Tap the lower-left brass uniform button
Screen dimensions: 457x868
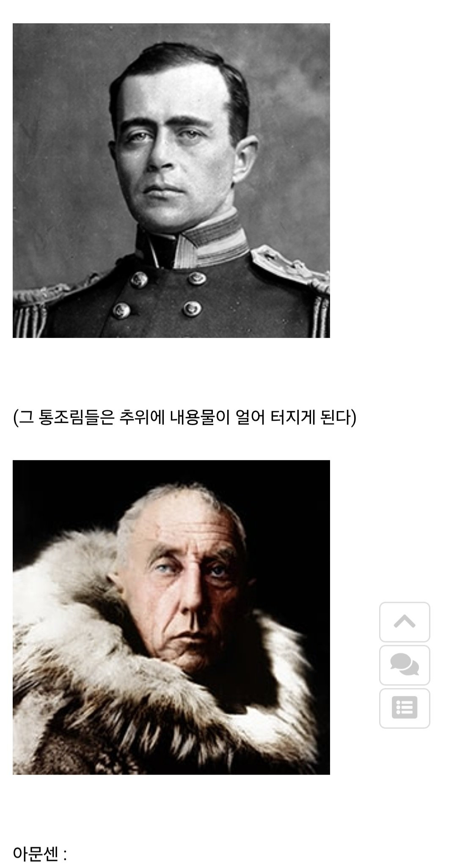click(x=121, y=310)
